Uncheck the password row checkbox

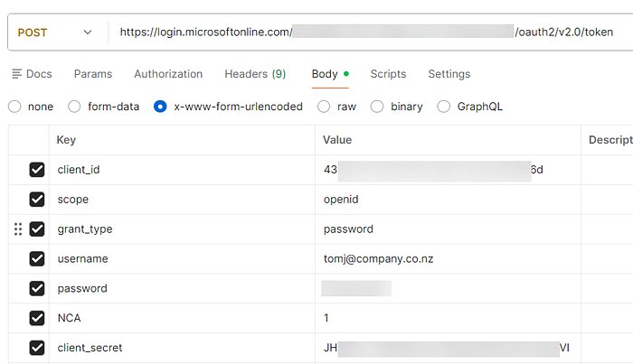tap(37, 288)
